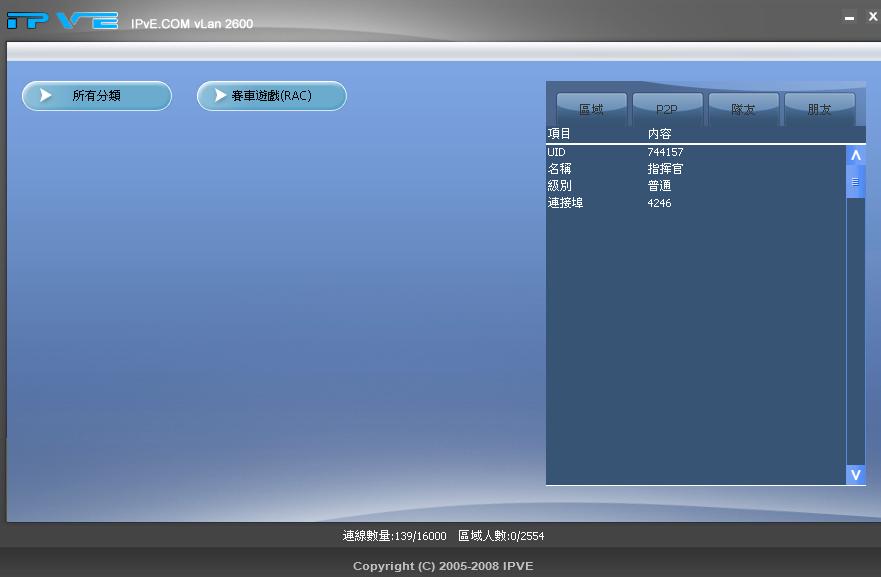881x577 pixels.
Task: Select the 級別 row label
Action: click(560, 185)
